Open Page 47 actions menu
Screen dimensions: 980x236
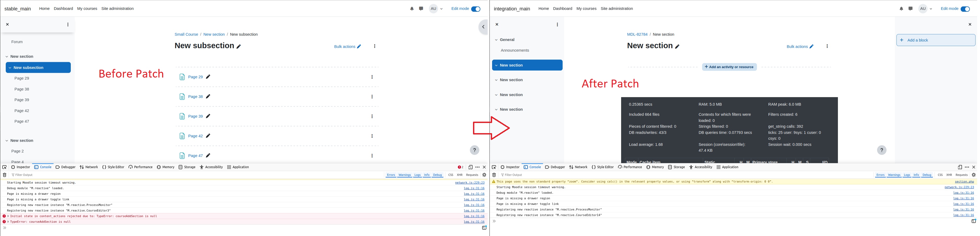click(x=372, y=156)
